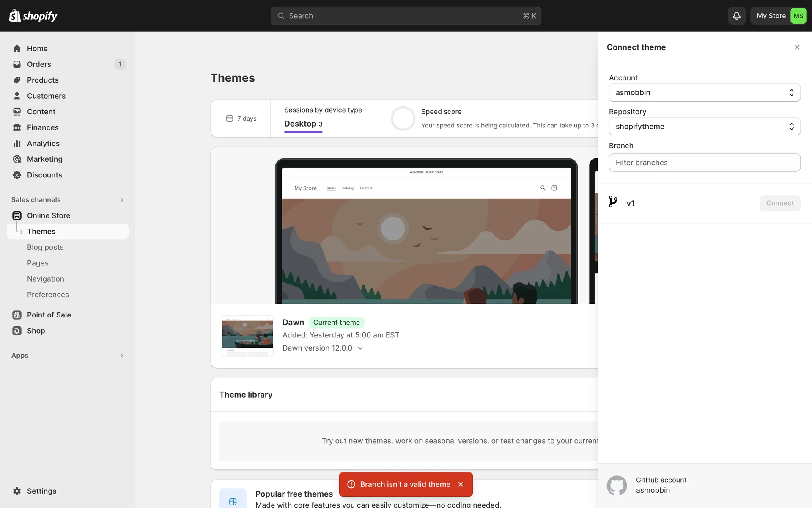Click the Marketing target icon
Screen dimensions: 812x508
coord(17,159)
